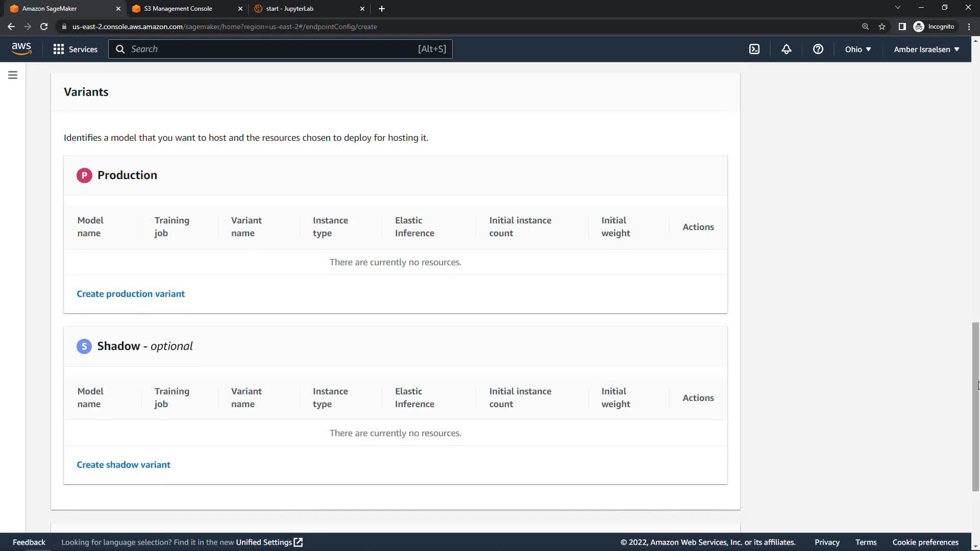Screen dimensions: 980x551
Task: Open the notifications bell
Action: tap(786, 49)
